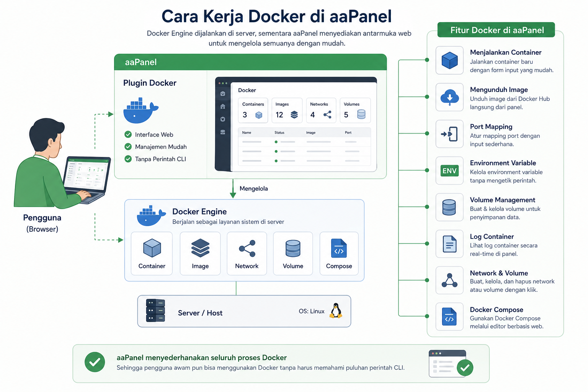Click the Status column header in mockup table
This screenshot has height=392, width=588.
[x=279, y=132]
